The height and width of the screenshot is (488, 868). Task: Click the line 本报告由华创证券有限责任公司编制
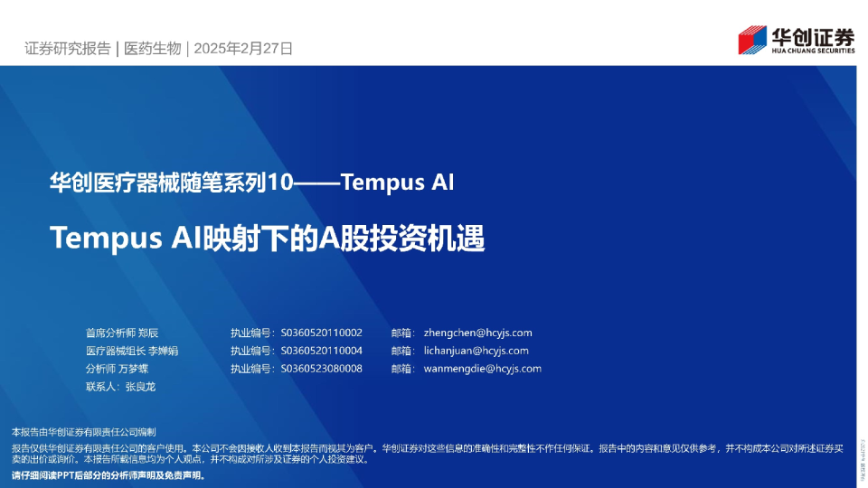pos(83,432)
